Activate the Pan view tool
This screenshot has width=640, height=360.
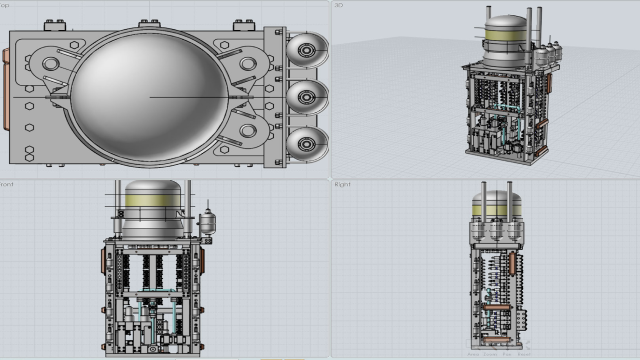[x=507, y=354]
